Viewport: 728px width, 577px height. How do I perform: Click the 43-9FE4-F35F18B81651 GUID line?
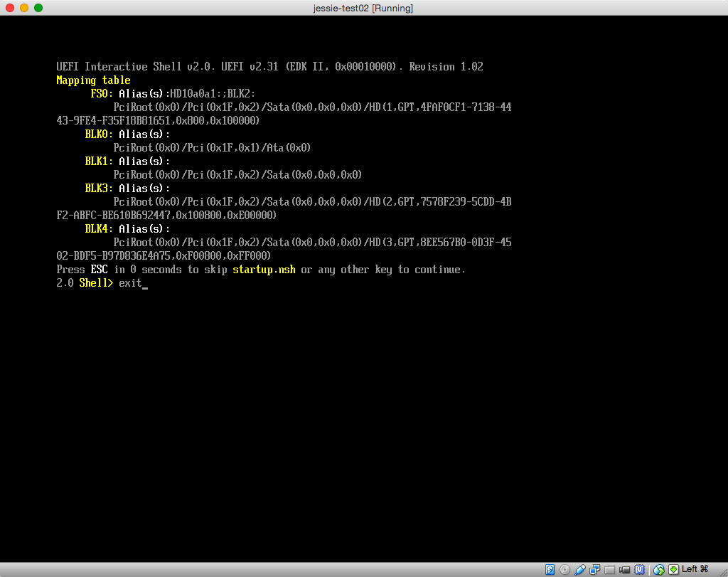158,120
